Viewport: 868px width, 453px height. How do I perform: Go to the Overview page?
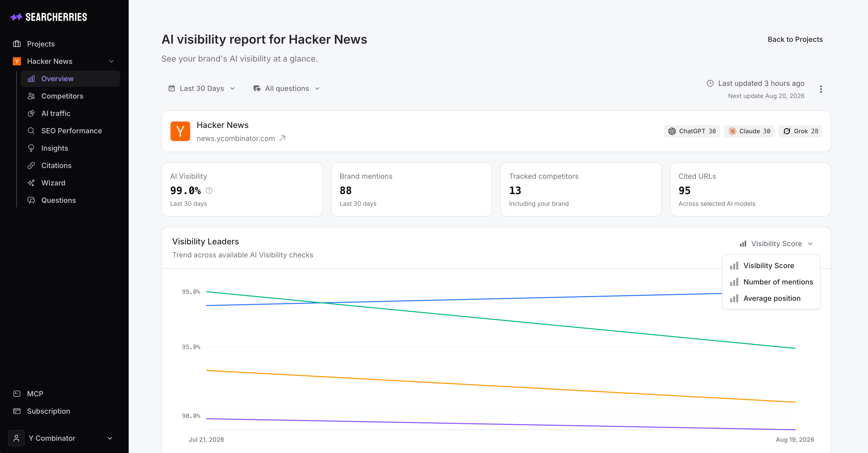[70, 78]
